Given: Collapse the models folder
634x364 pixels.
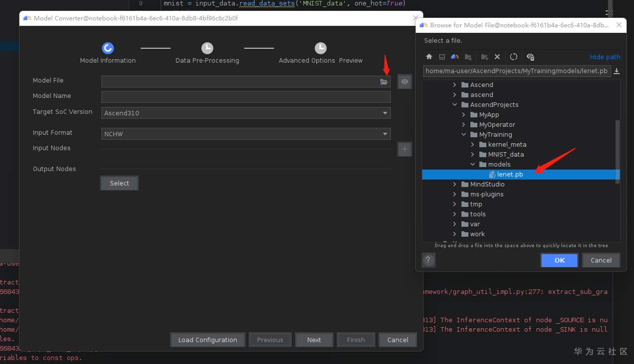Looking at the screenshot, I should [x=472, y=165].
